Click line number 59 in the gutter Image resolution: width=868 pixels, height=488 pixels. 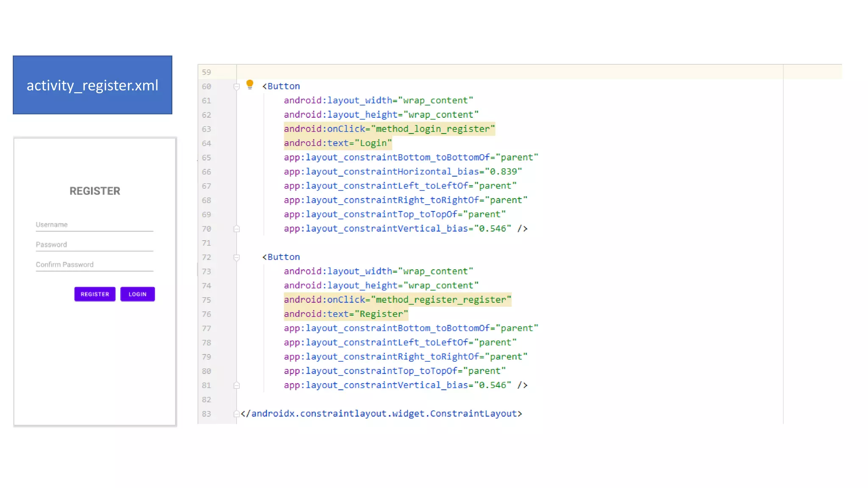206,72
